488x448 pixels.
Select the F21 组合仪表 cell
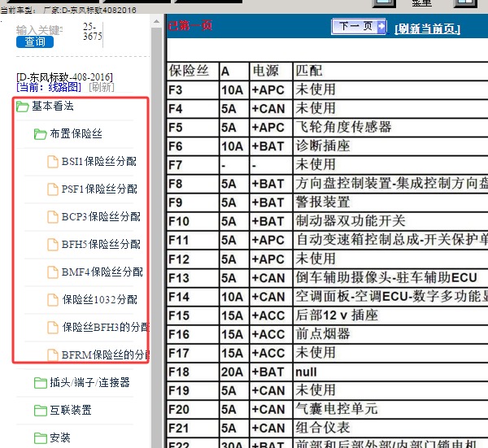click(390, 428)
